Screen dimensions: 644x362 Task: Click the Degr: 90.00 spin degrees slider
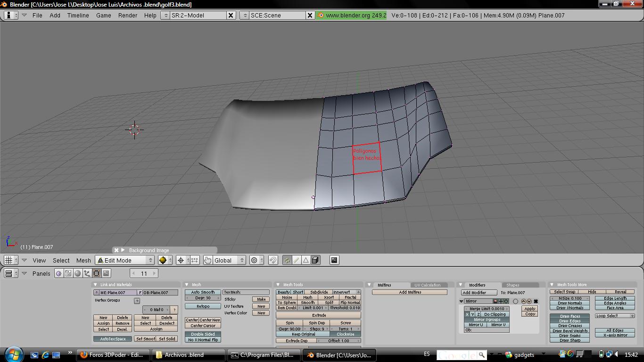290,329
